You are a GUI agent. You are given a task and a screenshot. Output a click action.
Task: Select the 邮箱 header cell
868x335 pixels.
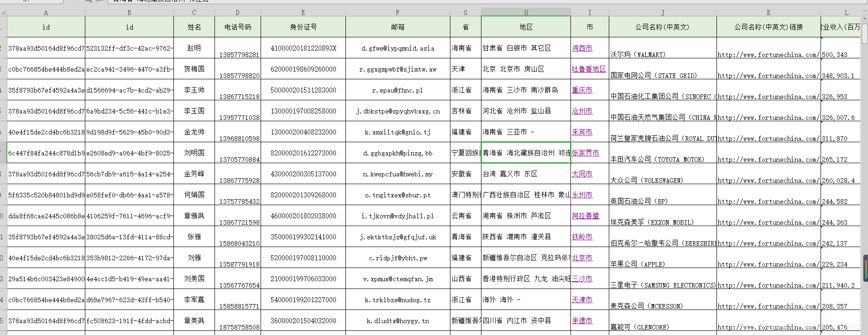coord(397,27)
